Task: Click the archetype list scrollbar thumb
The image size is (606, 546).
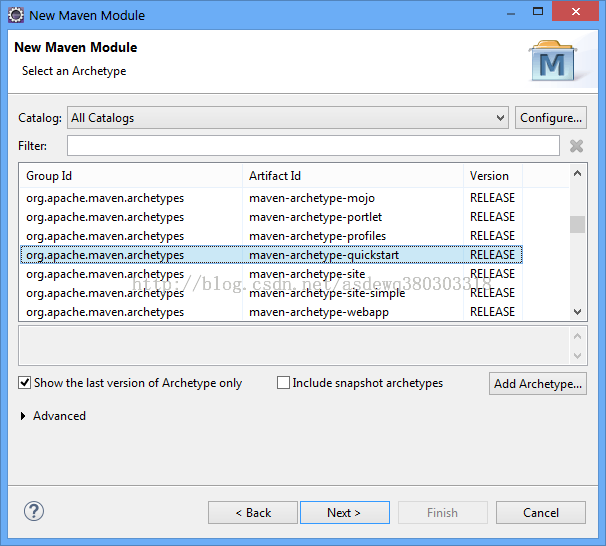Action: pyautogui.click(x=577, y=225)
